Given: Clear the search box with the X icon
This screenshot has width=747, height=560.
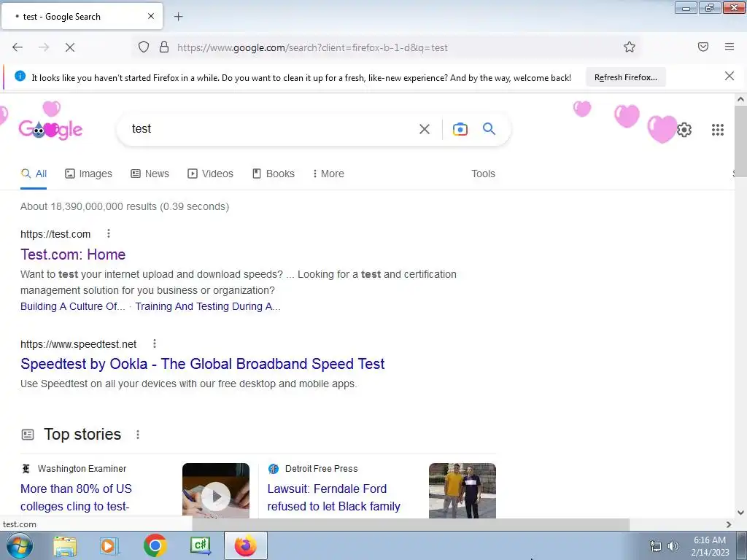Looking at the screenshot, I should pyautogui.click(x=424, y=129).
